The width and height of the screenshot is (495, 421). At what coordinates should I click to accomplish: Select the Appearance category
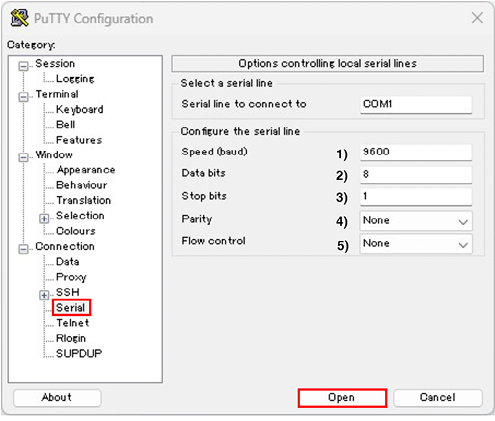[x=86, y=170]
